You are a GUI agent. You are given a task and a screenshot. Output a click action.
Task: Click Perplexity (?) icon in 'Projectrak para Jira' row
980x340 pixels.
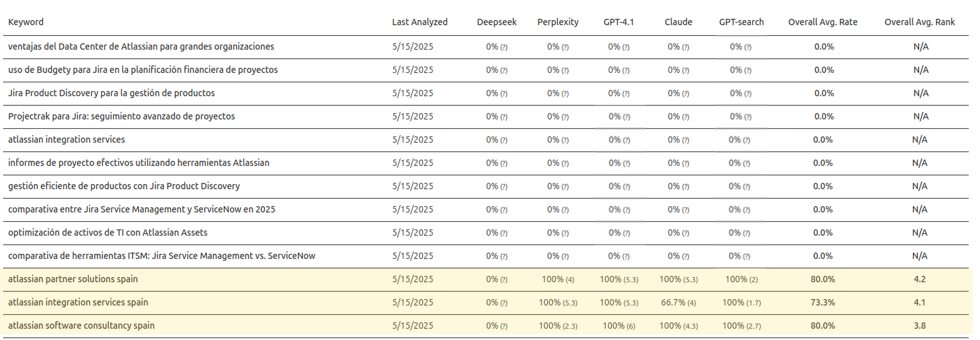click(x=565, y=117)
